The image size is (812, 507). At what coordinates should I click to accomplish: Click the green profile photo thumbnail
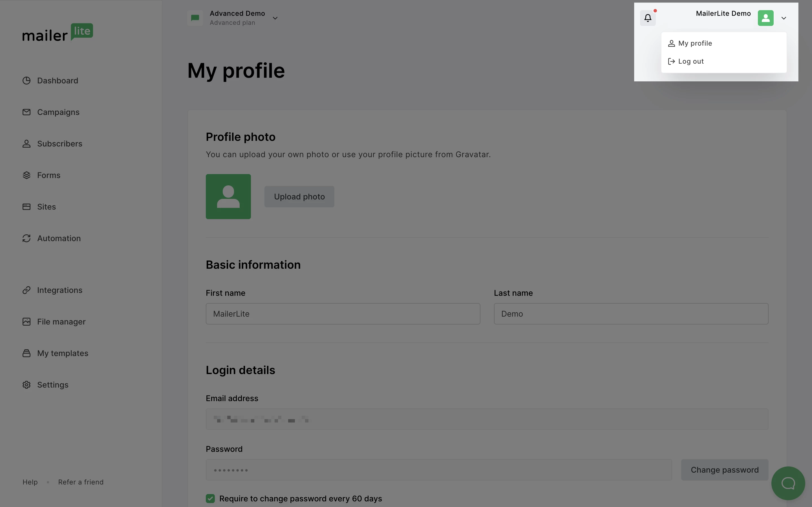pyautogui.click(x=228, y=197)
